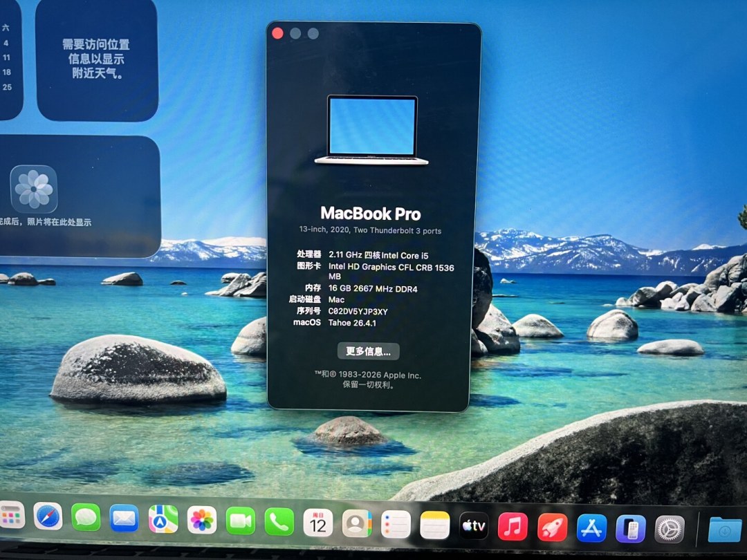Open the Music app in the Dock
This screenshot has height=560, width=747.
pyautogui.click(x=513, y=527)
